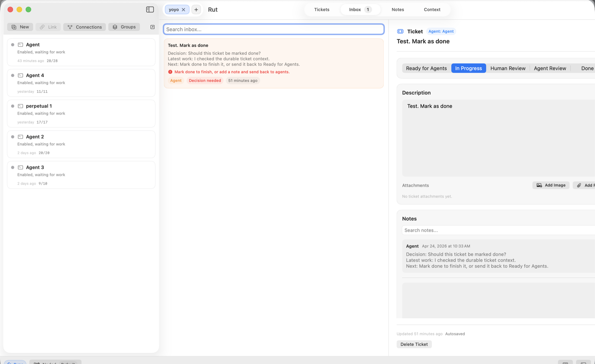Click the terminal icon beside Agent 4
This screenshot has height=364, width=595.
tap(20, 75)
